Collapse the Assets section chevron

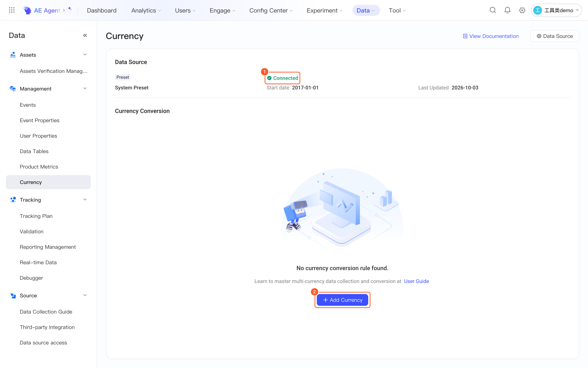point(85,54)
